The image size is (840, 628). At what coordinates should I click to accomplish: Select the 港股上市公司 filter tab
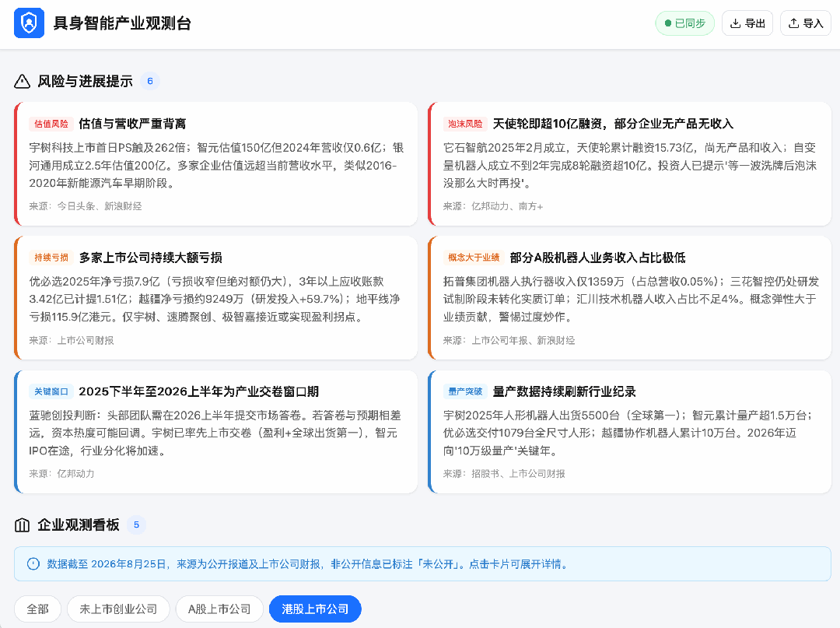[315, 609]
